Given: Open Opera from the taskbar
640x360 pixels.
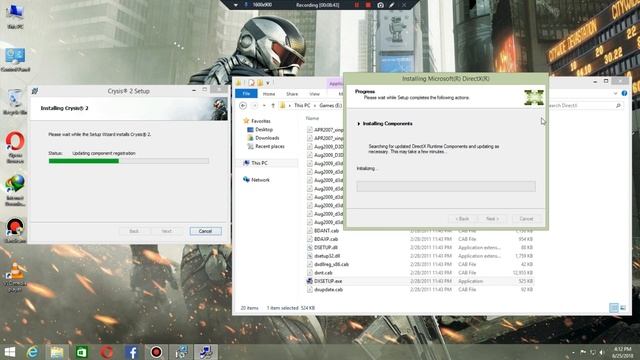Looking at the screenshot, I should point(107,352).
